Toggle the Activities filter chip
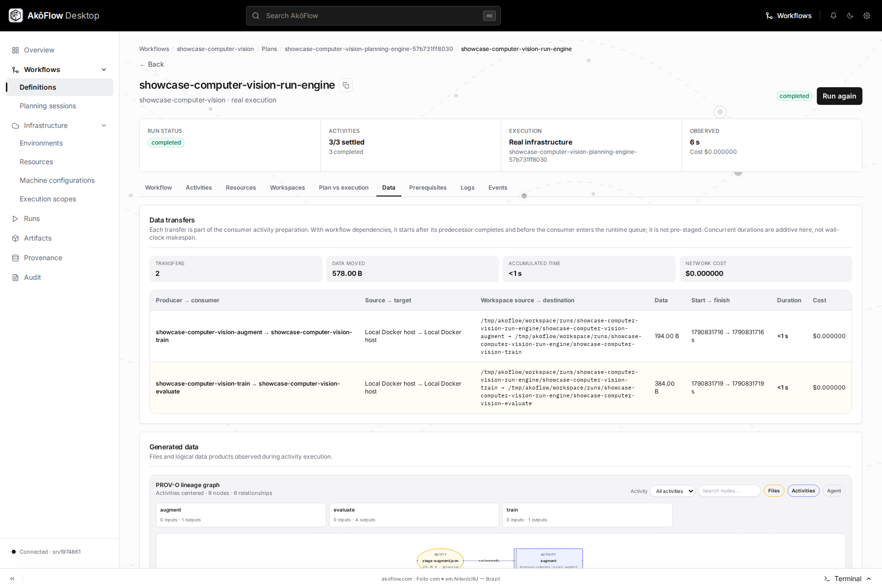This screenshot has height=588, width=882. (804, 491)
